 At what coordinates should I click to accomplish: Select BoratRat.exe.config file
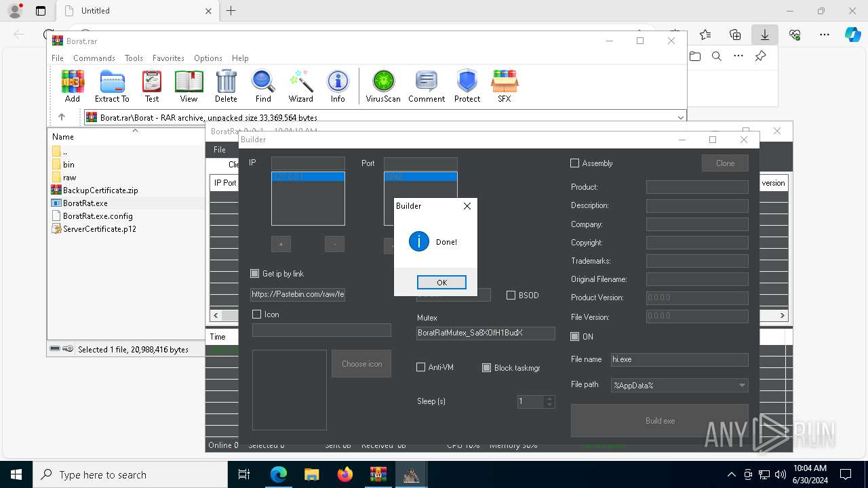click(92, 216)
